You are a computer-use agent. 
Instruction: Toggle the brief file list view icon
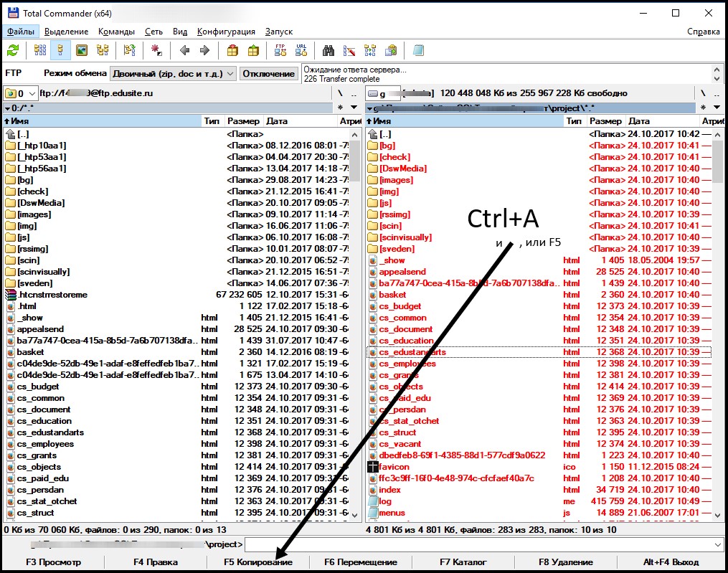[x=39, y=50]
